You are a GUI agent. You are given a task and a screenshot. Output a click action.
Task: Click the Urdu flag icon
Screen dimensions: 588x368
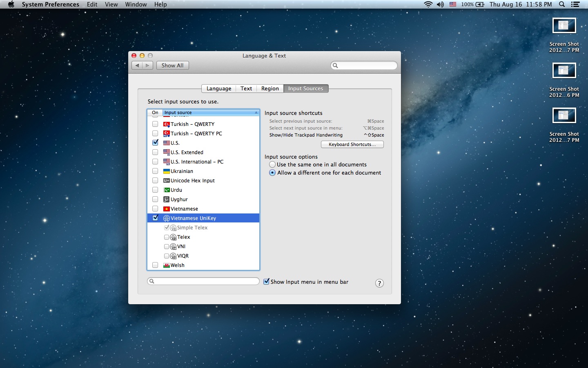coord(167,190)
